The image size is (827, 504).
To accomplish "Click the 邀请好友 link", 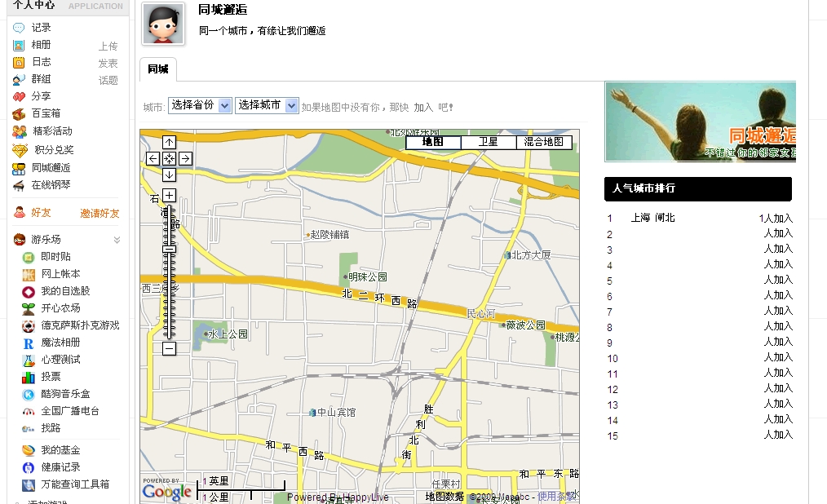I will pyautogui.click(x=100, y=214).
